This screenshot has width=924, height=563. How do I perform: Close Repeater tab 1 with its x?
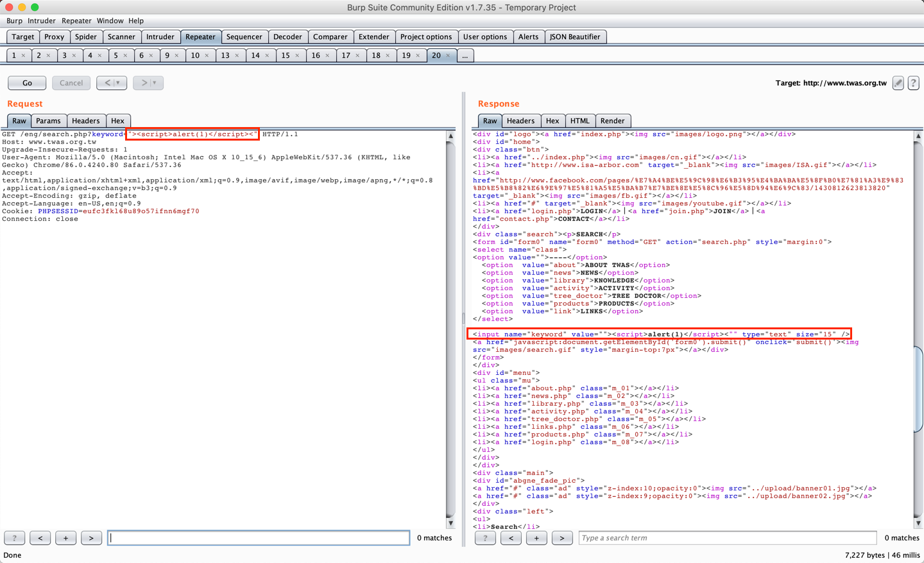(x=23, y=56)
